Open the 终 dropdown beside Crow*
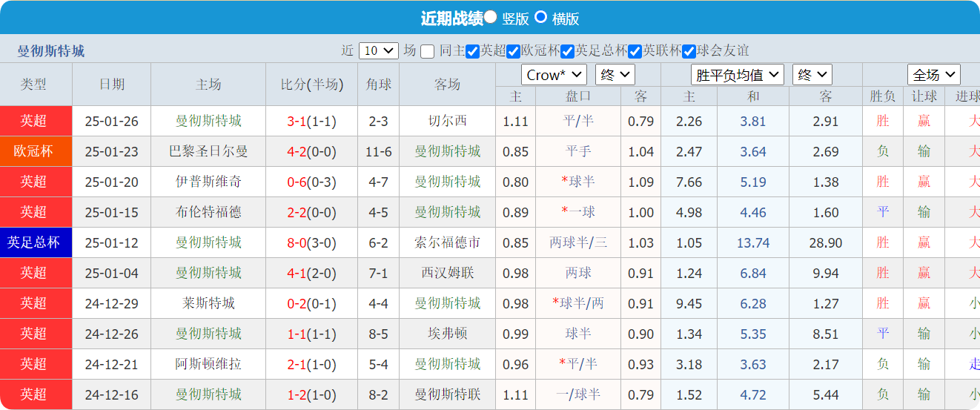 pos(615,75)
